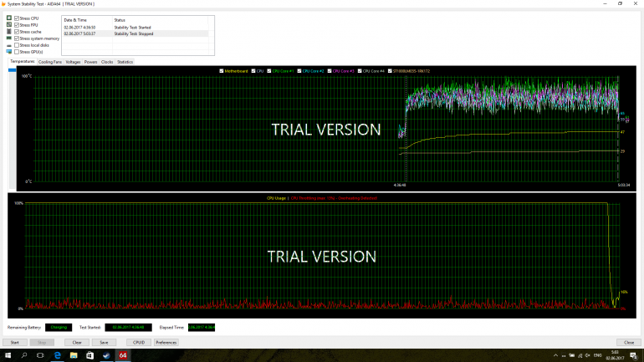Screen dimensions: 644x362
Task: Click the Status column header
Action: (x=161, y=20)
